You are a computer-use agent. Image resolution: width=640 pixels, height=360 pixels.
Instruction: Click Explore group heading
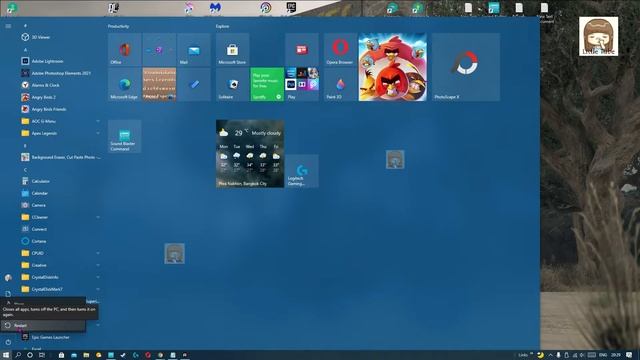tap(222, 26)
